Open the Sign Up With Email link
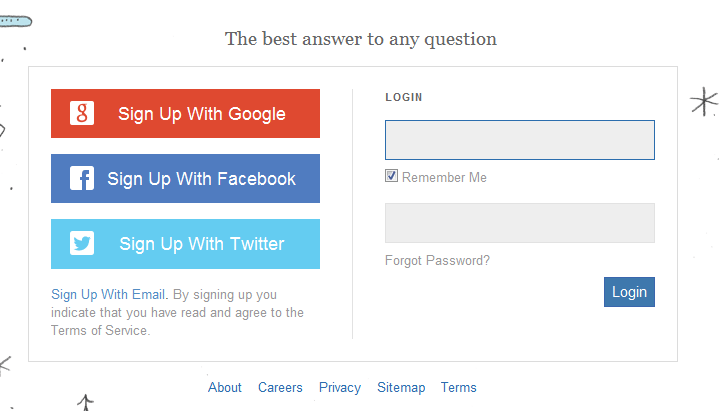 [109, 295]
